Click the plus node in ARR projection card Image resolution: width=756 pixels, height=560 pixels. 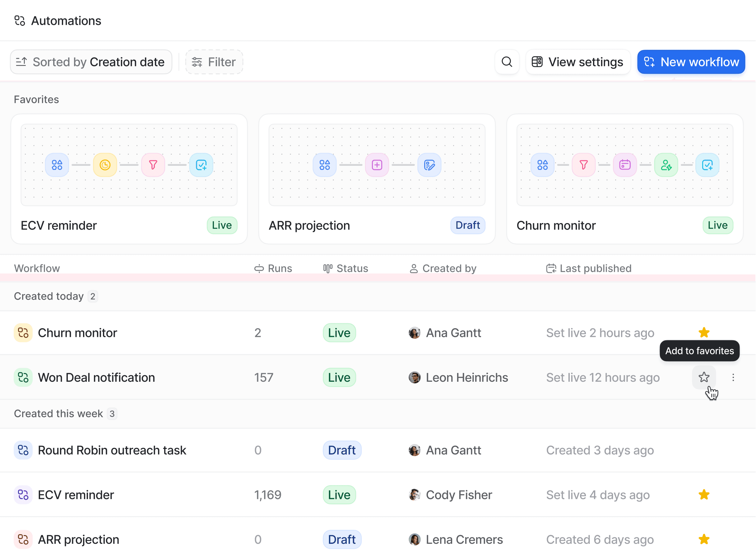pos(377,165)
